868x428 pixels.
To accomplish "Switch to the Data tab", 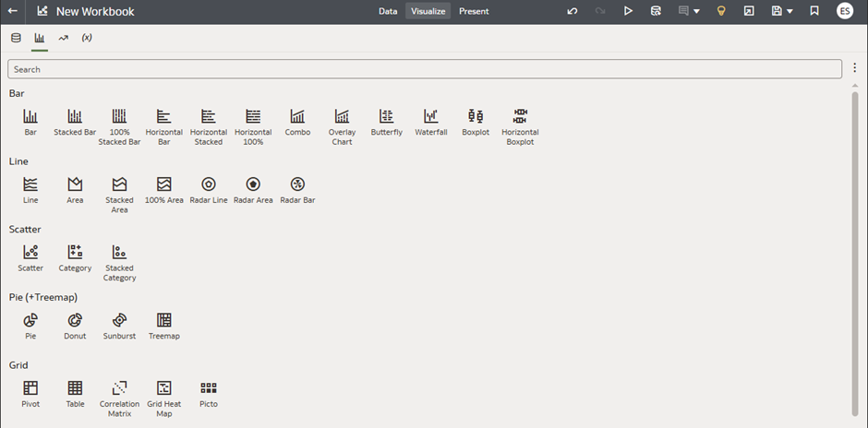I will 388,11.
